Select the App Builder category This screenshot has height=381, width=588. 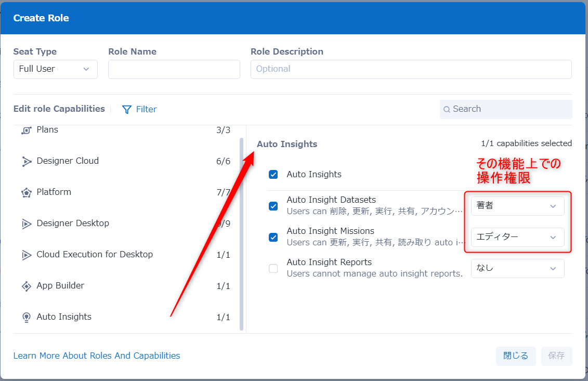coord(126,286)
